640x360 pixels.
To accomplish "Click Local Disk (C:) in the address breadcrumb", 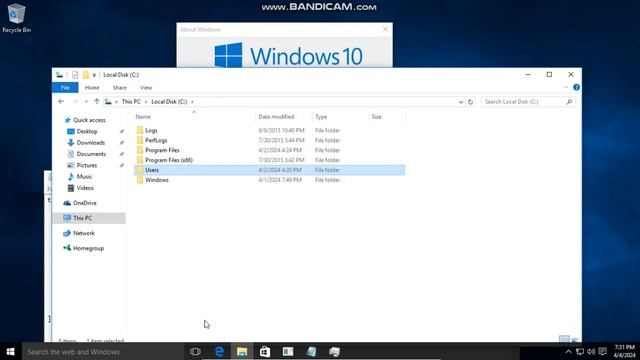I will tap(169, 102).
